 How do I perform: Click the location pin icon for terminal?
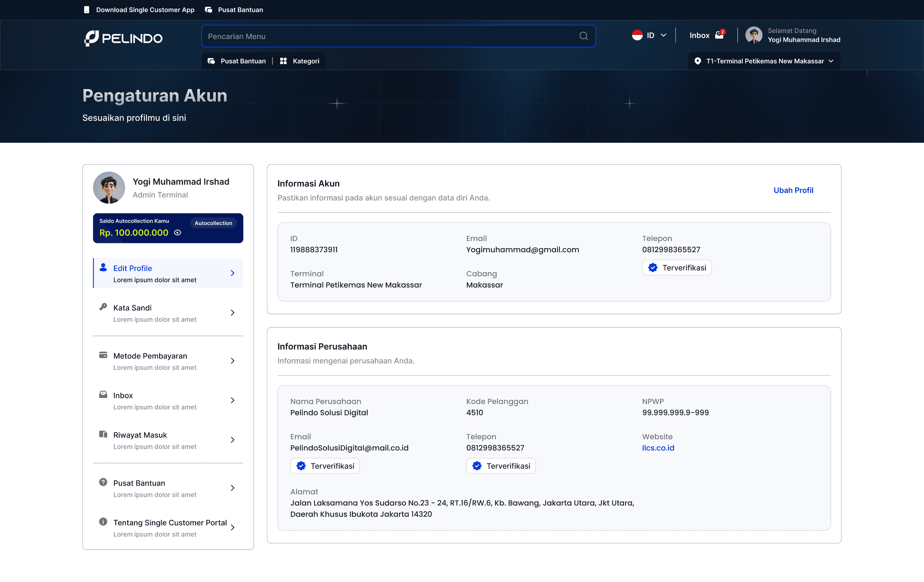[x=698, y=61]
